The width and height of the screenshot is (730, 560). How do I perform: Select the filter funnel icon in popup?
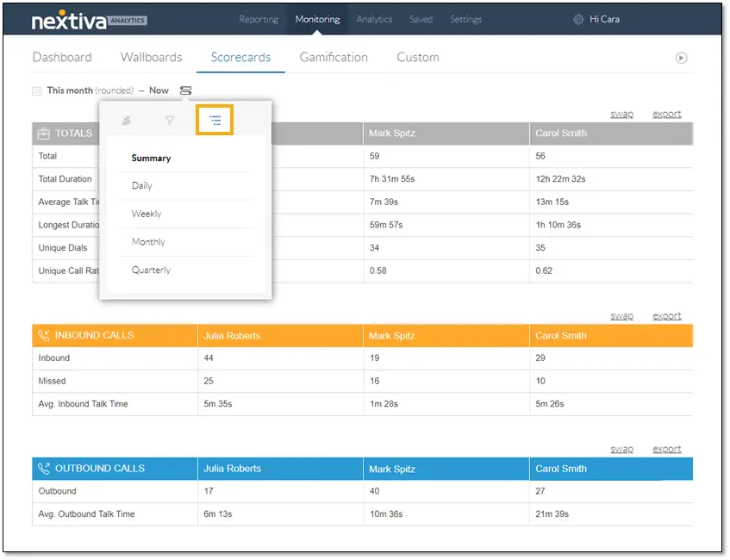point(170,121)
